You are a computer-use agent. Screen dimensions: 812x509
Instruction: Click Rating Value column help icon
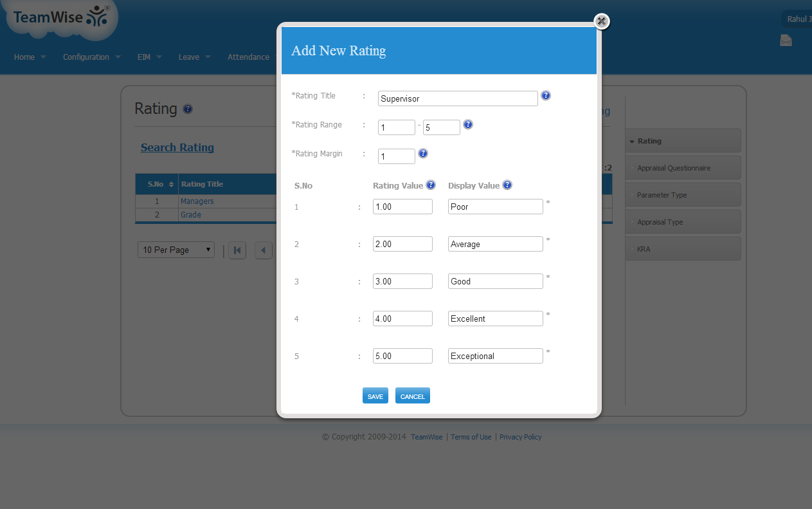click(x=431, y=185)
